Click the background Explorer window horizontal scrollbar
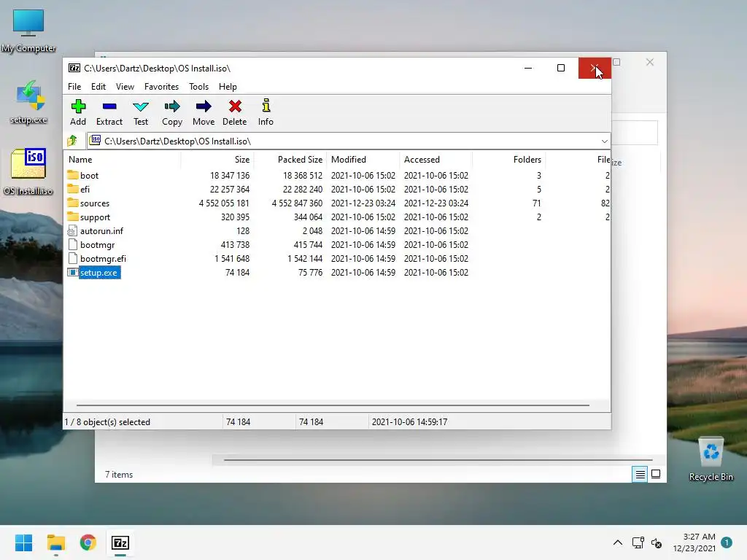This screenshot has width=747, height=560. (438, 460)
